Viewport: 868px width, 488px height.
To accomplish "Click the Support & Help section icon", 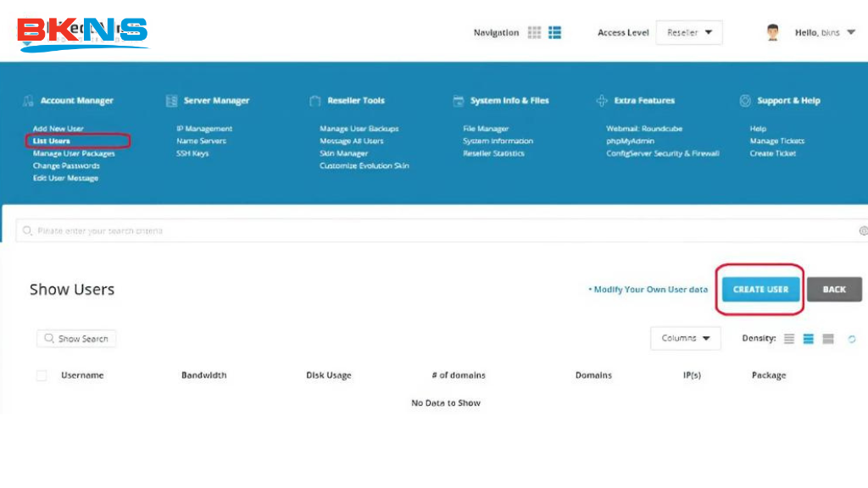I will 745,101.
